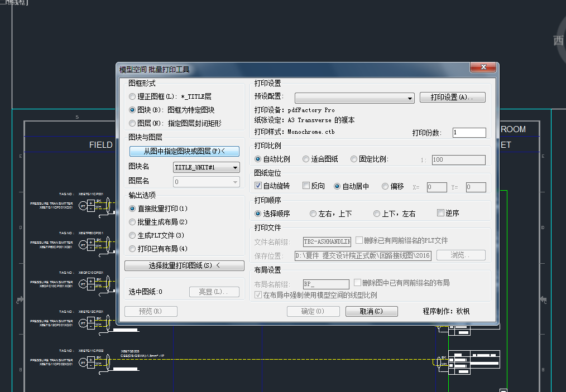Click the 文件名前缀 TB2-ASHHANDLIN field
Image resolution: width=566 pixels, height=392 pixels.
(327, 241)
